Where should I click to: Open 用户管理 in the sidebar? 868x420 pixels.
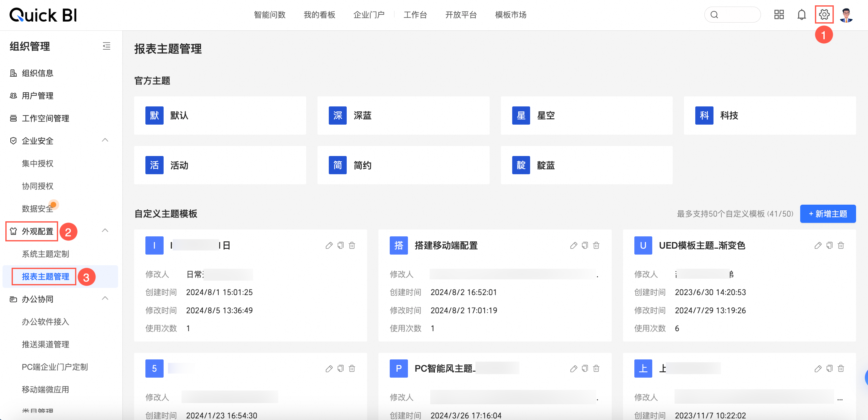pyautogui.click(x=37, y=96)
